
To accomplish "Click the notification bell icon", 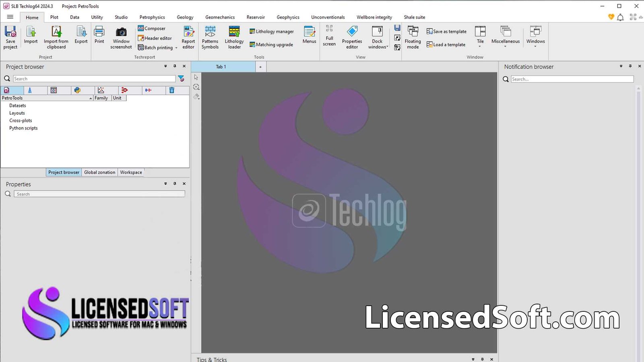I will 621,17.
